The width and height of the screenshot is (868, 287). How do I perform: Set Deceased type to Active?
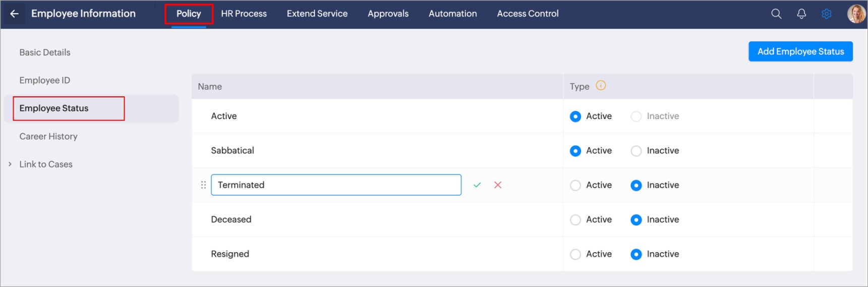coord(575,220)
